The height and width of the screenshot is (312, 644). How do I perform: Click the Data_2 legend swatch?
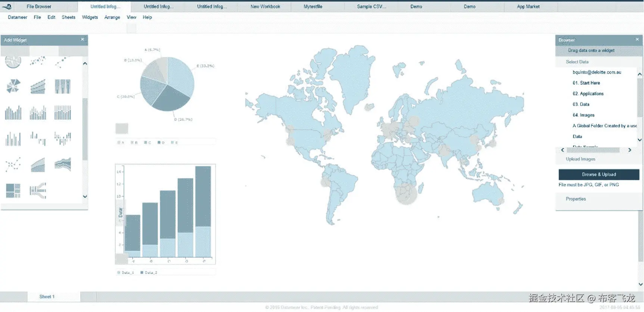tap(142, 273)
